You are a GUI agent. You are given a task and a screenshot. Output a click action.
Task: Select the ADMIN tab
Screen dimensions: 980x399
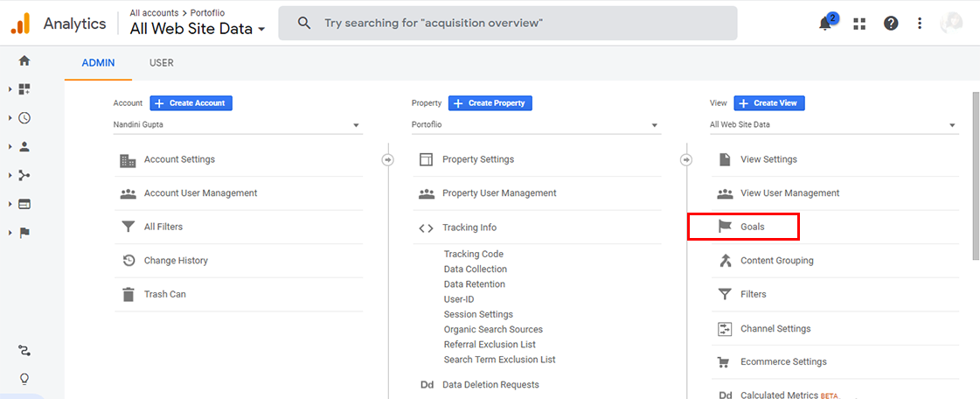tap(99, 63)
